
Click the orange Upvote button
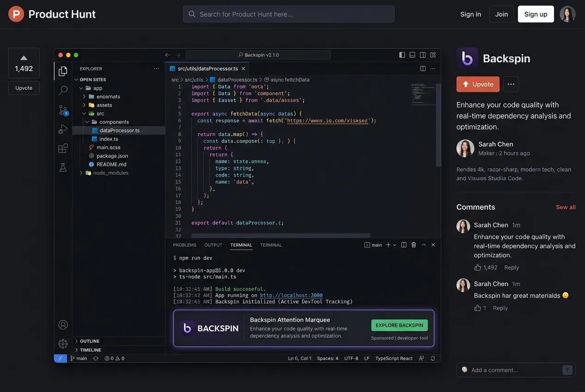click(x=478, y=84)
